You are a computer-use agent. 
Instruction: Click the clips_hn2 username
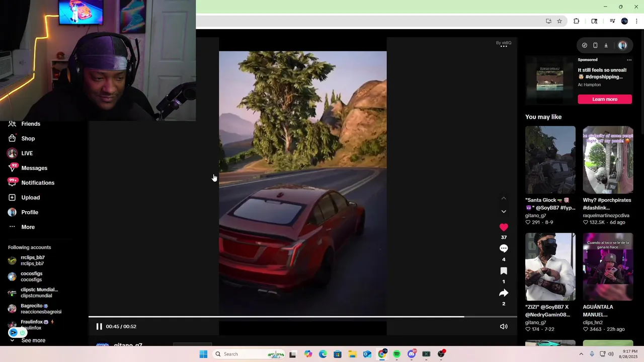point(593,322)
